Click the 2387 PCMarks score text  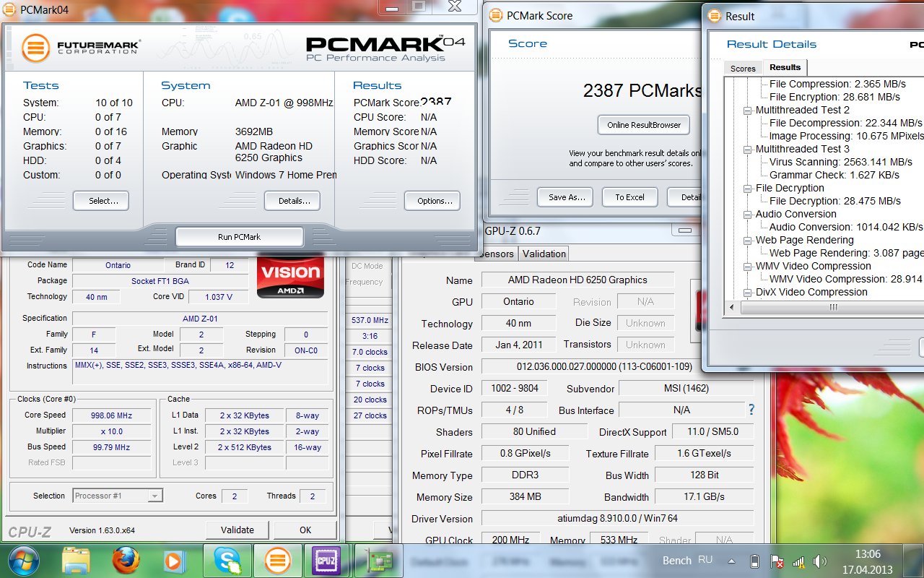(642, 91)
